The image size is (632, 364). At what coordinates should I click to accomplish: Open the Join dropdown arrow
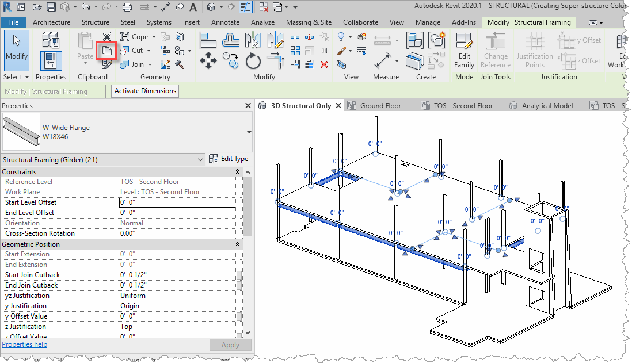tap(150, 64)
